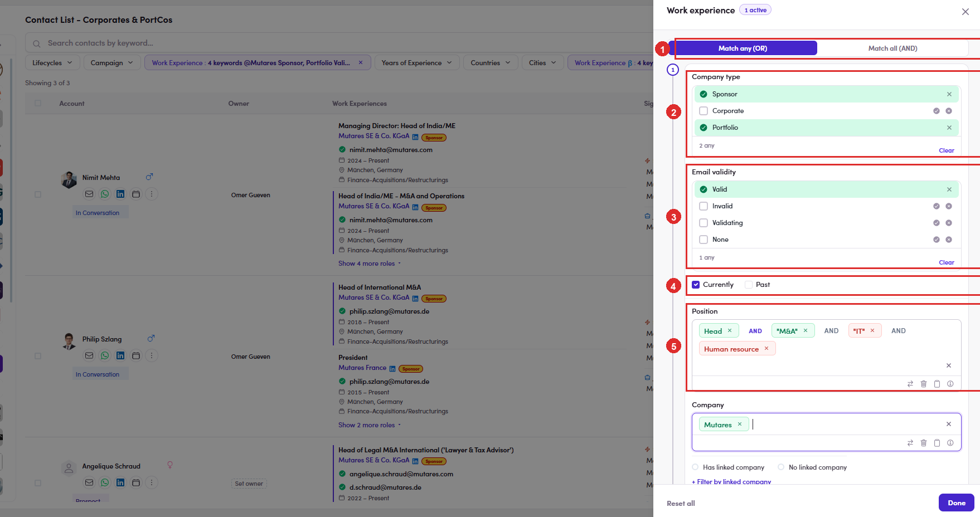Clear all keywords in the Position field
This screenshot has width=980, height=517.
click(949, 365)
